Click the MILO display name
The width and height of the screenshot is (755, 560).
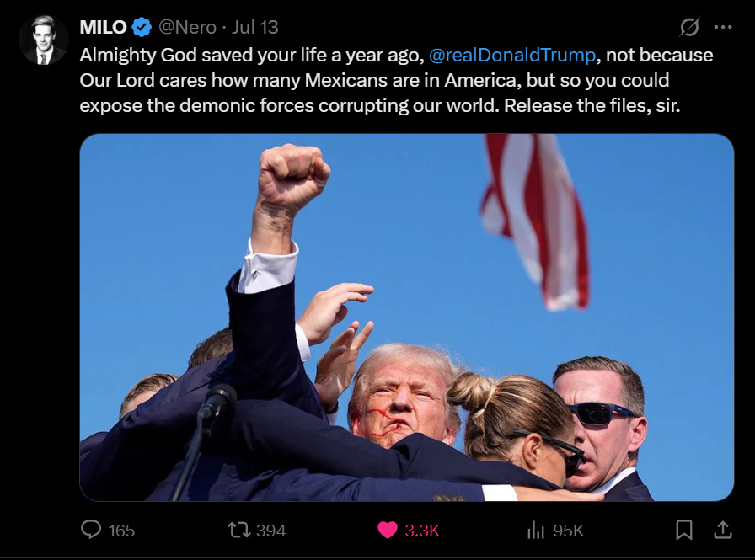click(103, 27)
